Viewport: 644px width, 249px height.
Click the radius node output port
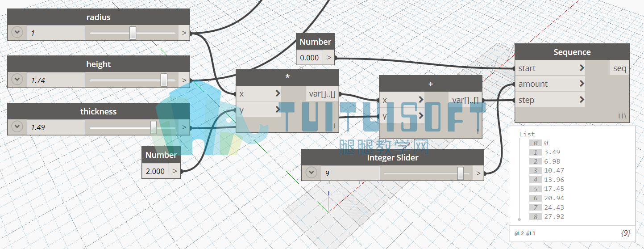pyautogui.click(x=184, y=33)
